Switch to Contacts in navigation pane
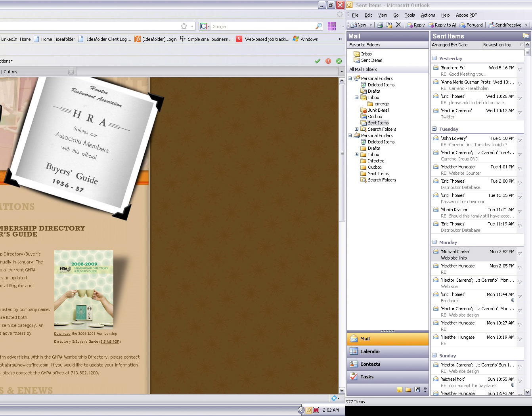 point(388,364)
